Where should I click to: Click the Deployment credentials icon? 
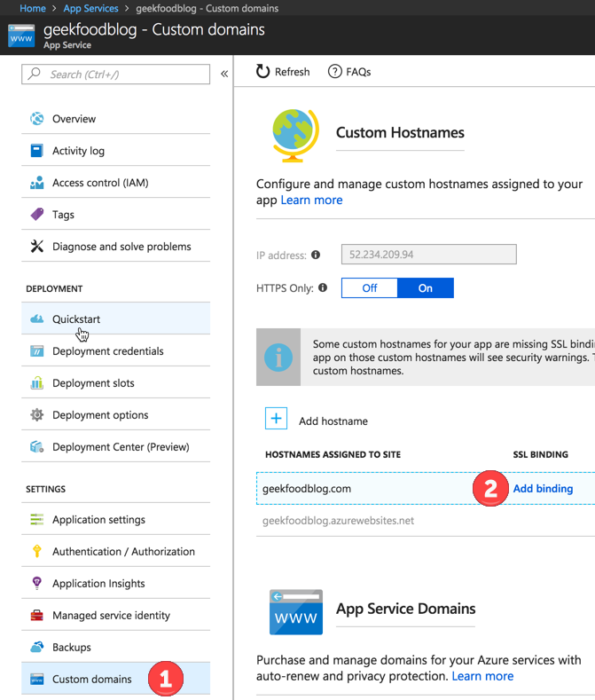click(36, 351)
